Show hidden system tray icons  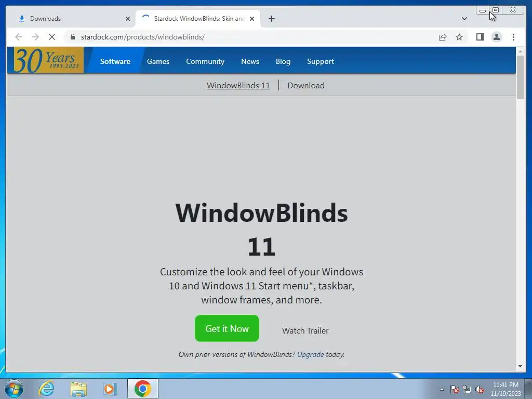pos(442,389)
